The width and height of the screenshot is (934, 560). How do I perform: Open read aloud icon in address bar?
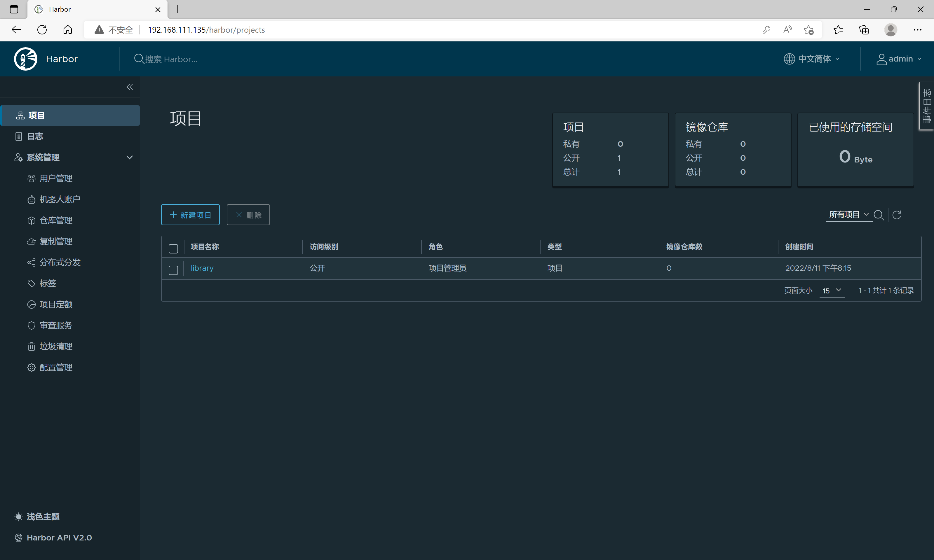787,30
